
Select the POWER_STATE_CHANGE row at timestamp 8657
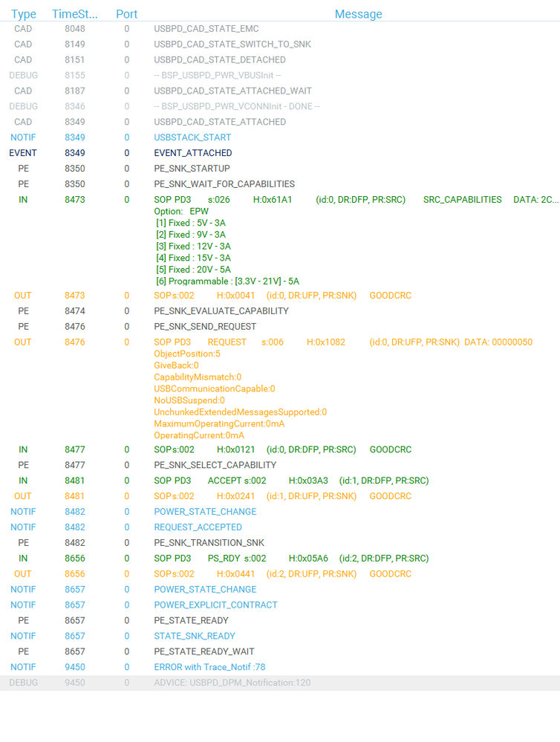(x=280, y=590)
